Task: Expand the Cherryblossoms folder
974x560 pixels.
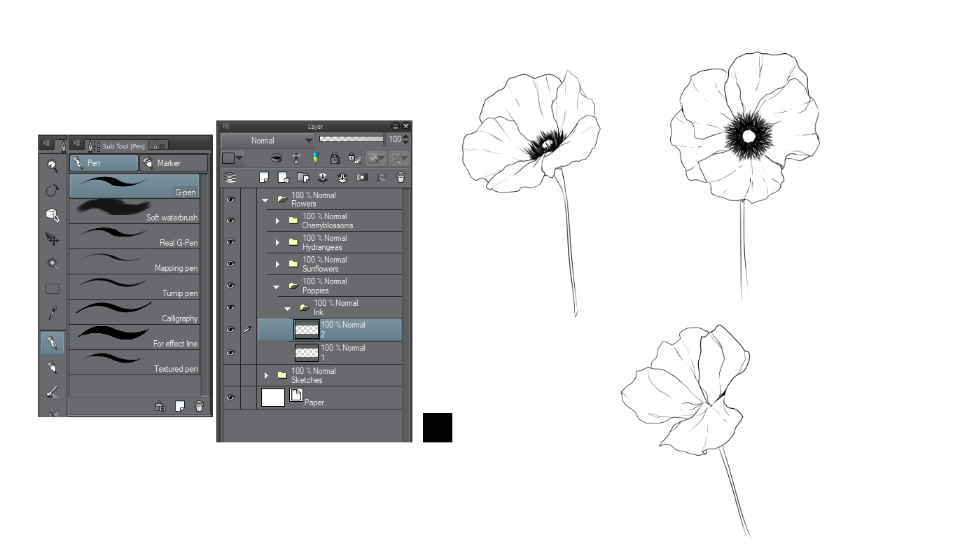Action: 277,221
